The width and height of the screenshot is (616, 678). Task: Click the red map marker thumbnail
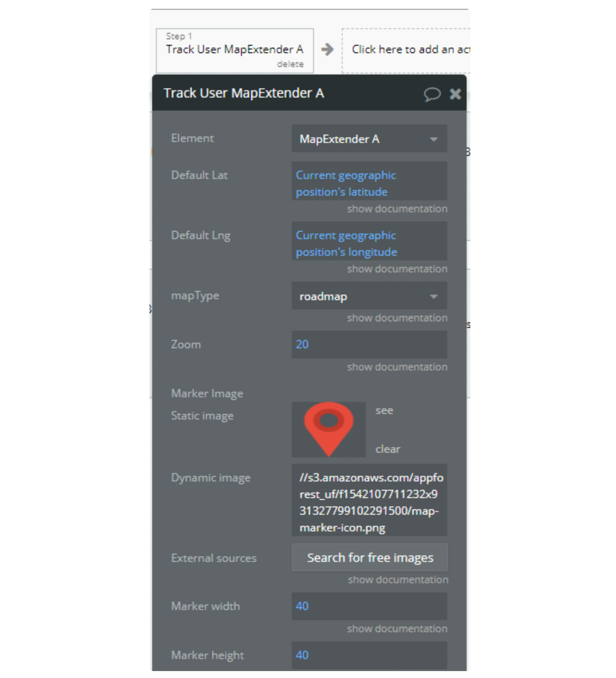coord(328,429)
